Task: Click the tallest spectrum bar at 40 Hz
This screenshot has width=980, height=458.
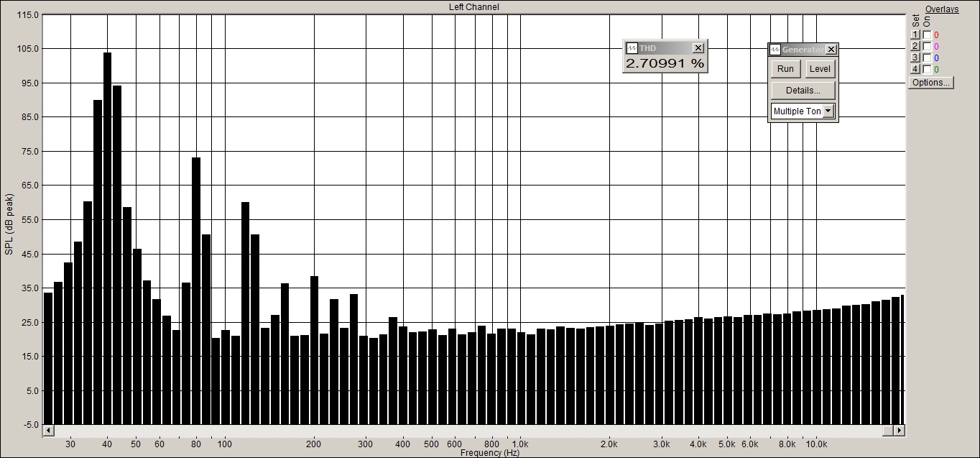Action: [x=107, y=238]
